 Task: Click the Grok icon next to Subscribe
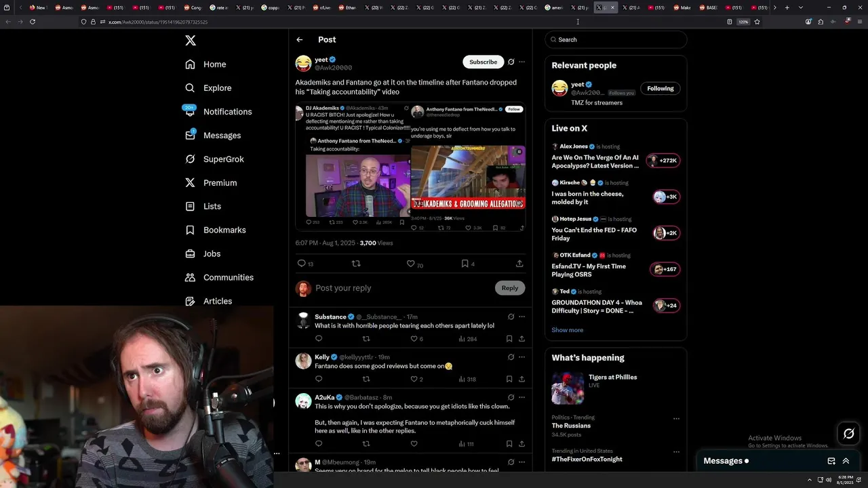[x=511, y=62]
